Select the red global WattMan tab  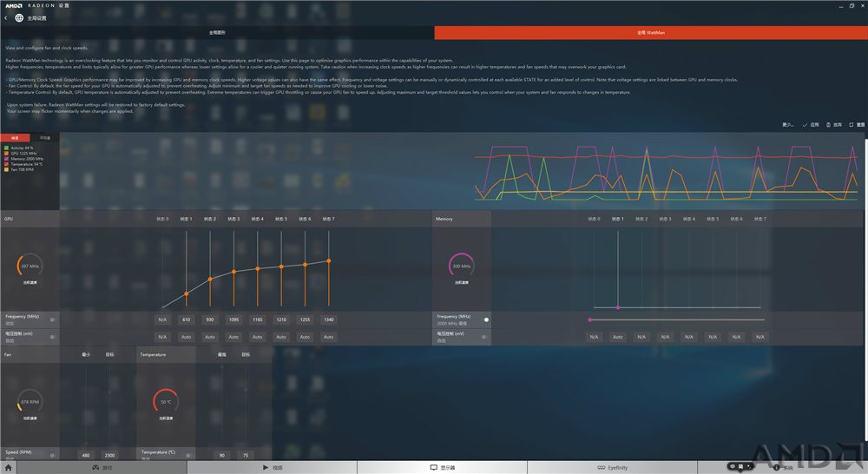(x=651, y=33)
